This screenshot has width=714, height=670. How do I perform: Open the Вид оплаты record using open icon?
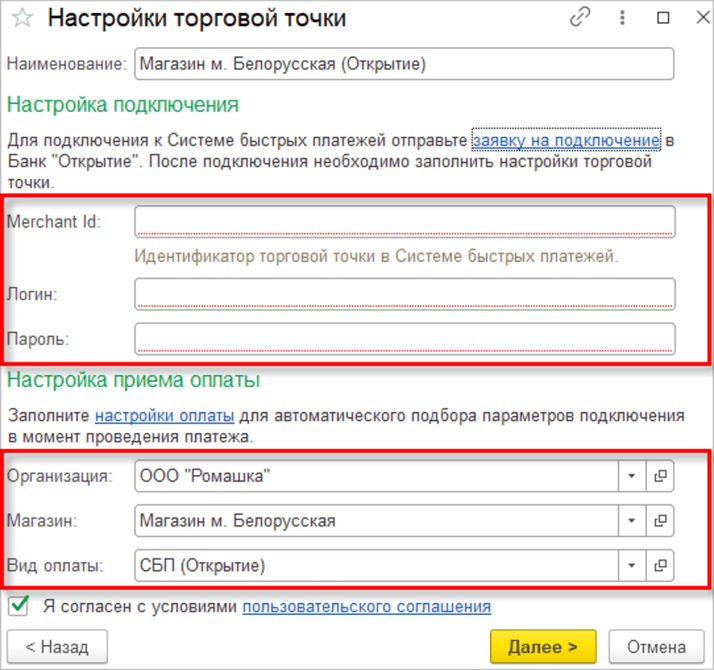[660, 565]
